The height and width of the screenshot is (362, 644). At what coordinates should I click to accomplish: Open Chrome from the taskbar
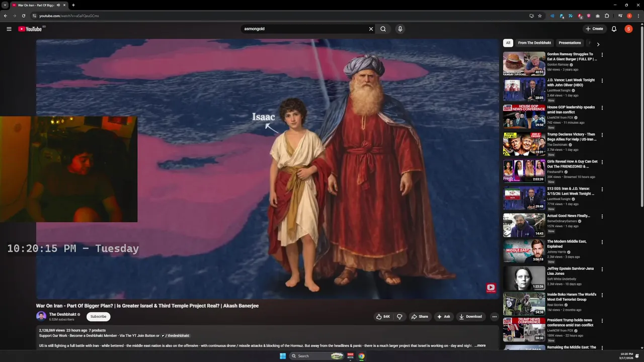click(361, 356)
